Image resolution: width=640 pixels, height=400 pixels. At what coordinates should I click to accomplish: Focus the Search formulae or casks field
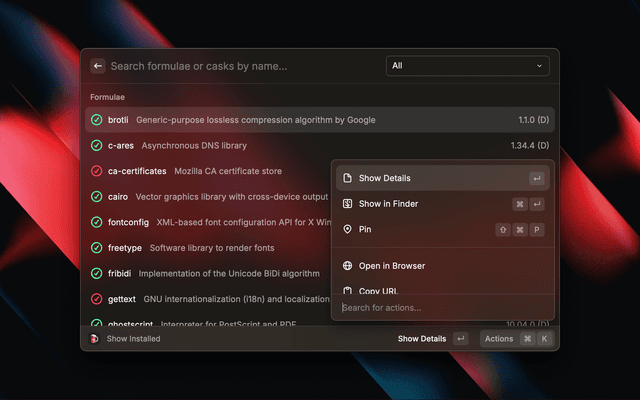[x=240, y=66]
